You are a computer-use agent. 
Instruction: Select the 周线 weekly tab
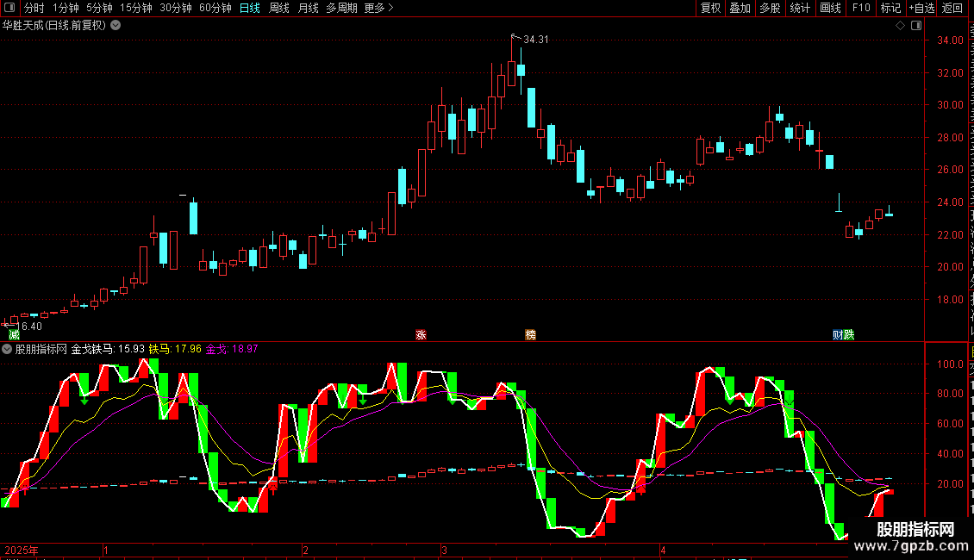tap(279, 8)
